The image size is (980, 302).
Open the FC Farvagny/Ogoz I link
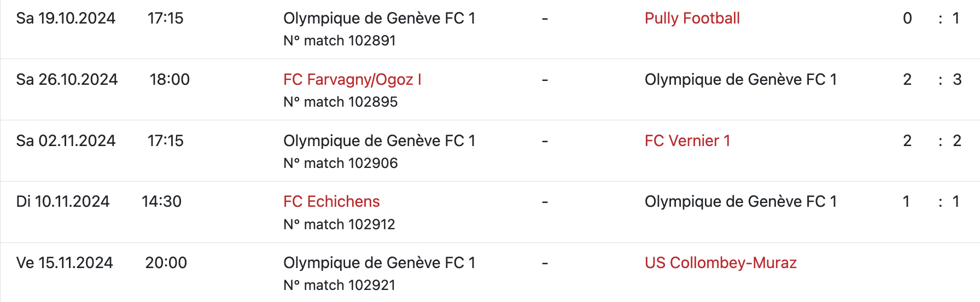352,80
